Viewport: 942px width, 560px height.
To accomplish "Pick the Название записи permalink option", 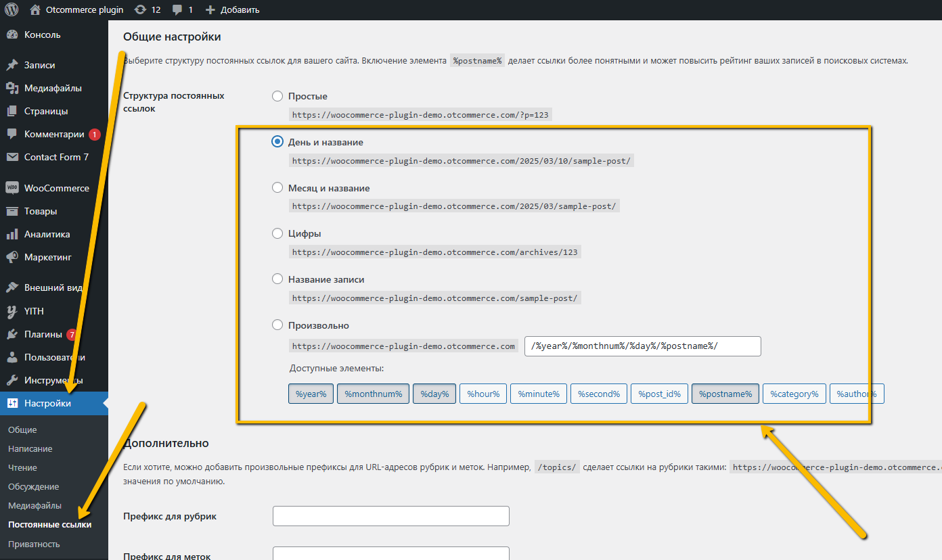I will 277,279.
